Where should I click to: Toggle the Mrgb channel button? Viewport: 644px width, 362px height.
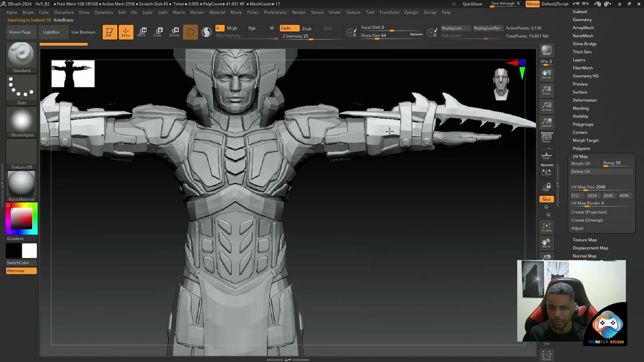[x=232, y=28]
